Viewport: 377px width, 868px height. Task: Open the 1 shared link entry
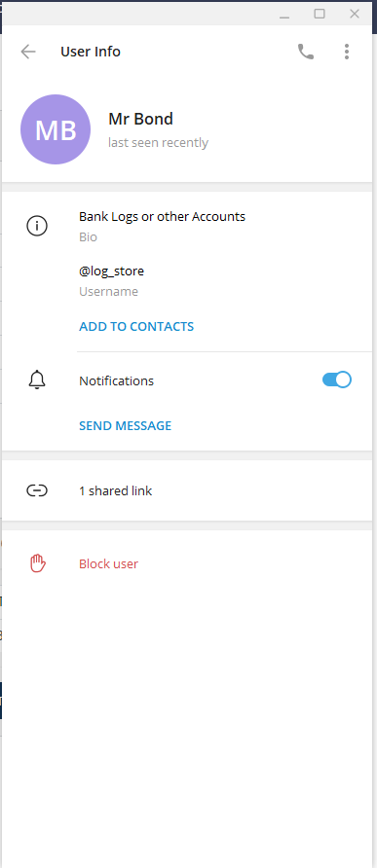[x=187, y=490]
